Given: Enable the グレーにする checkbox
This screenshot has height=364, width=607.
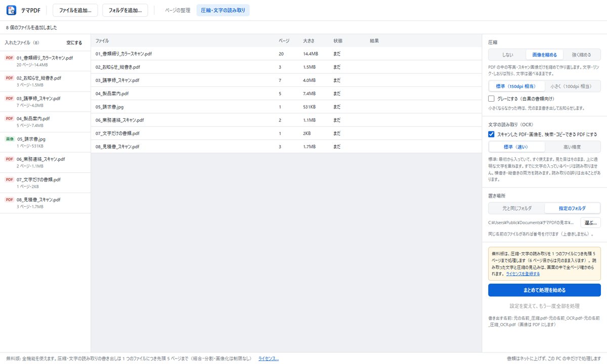Looking at the screenshot, I should pyautogui.click(x=491, y=99).
